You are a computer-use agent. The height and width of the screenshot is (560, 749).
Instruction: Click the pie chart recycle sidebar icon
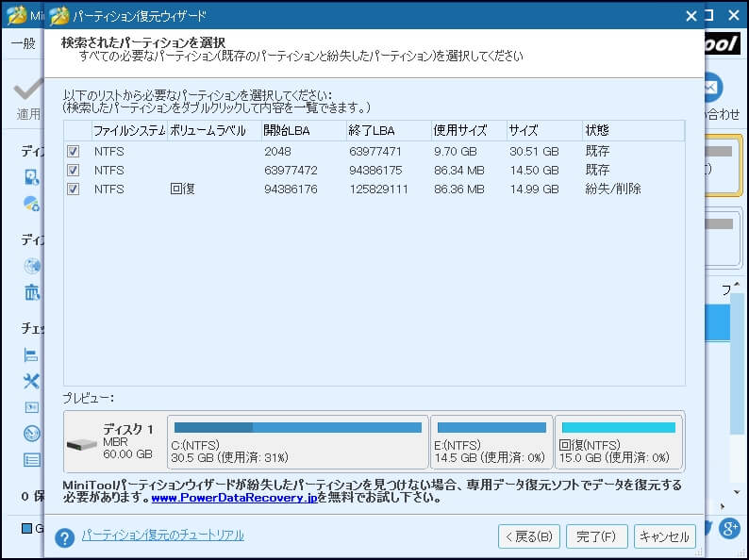32,204
